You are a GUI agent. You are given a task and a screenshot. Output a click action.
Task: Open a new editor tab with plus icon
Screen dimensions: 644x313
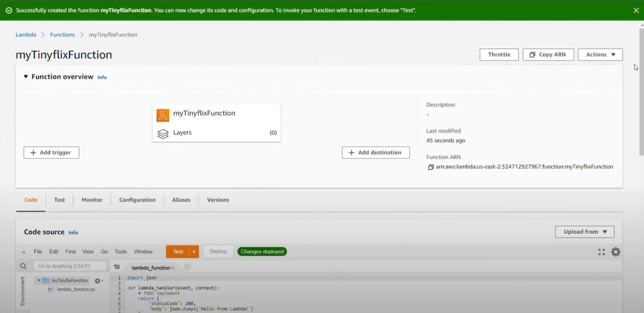point(187,267)
